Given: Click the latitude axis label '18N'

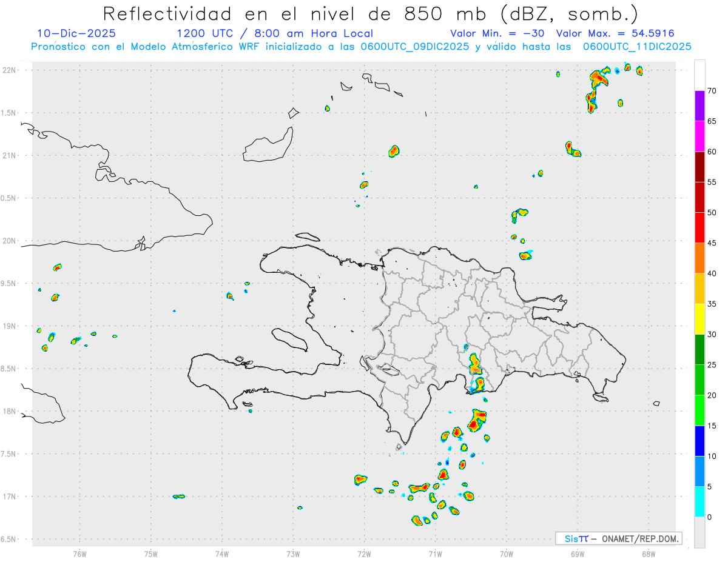Looking at the screenshot, I should 10,411.
